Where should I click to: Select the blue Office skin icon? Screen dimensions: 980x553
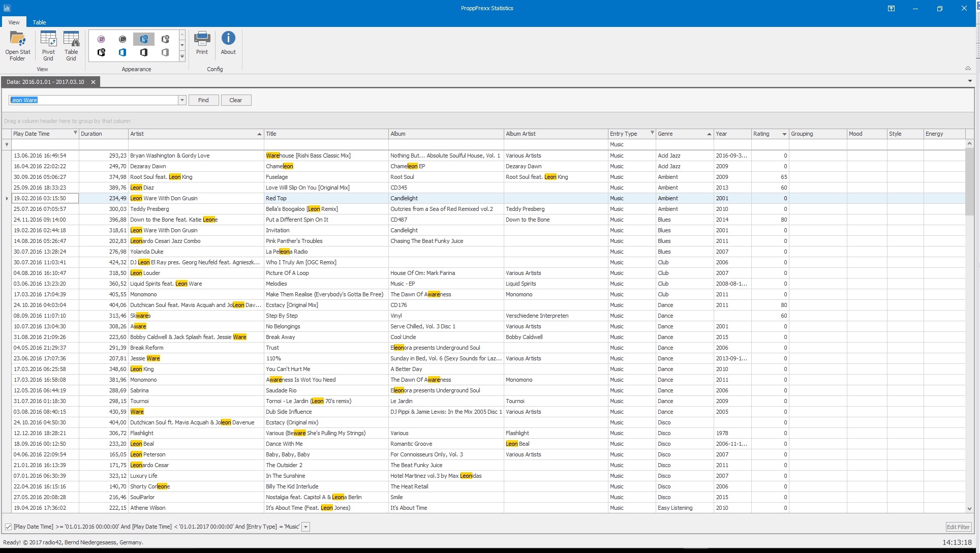(122, 52)
